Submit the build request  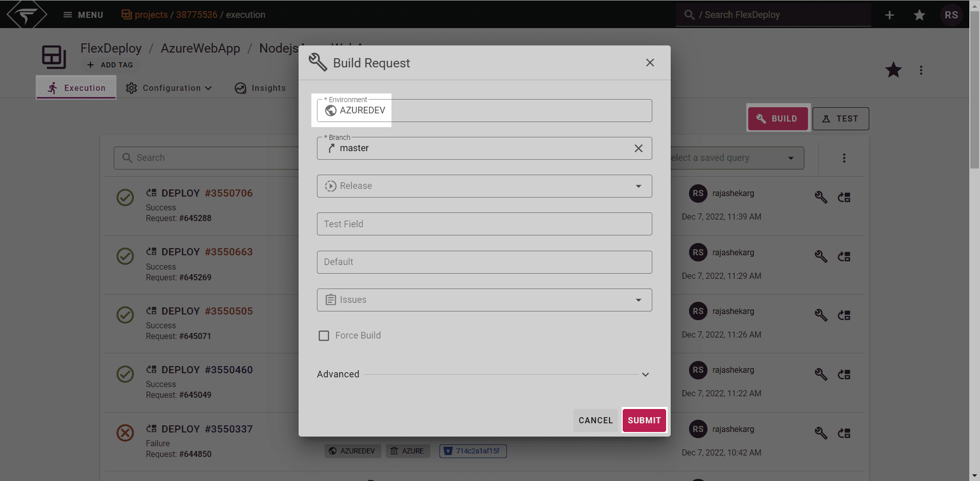[x=644, y=420]
